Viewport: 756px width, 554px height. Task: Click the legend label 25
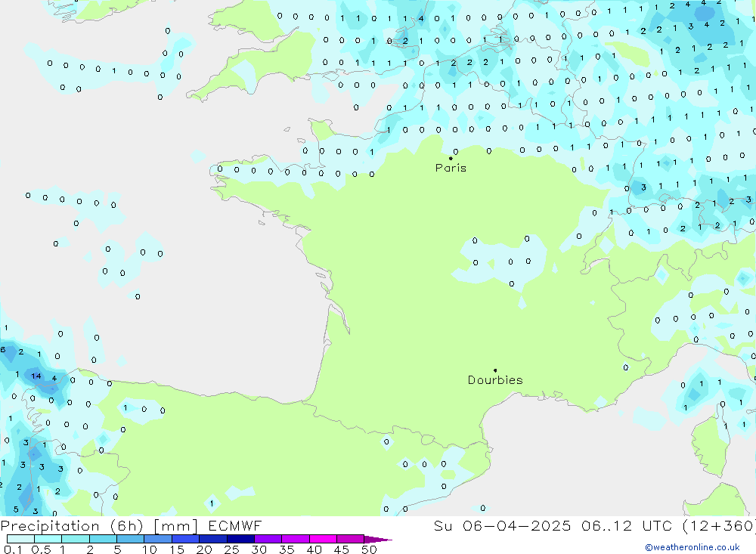(232, 549)
